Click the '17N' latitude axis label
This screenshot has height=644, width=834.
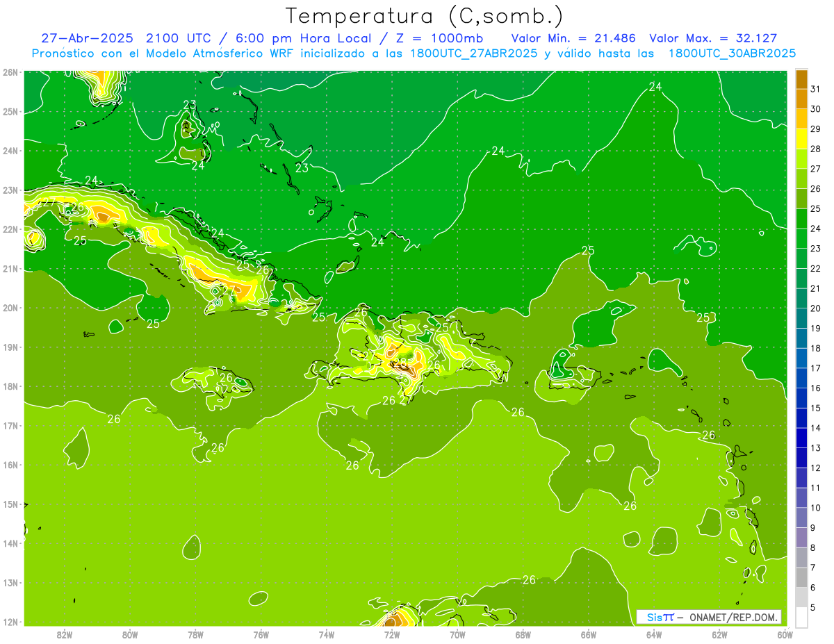10,426
